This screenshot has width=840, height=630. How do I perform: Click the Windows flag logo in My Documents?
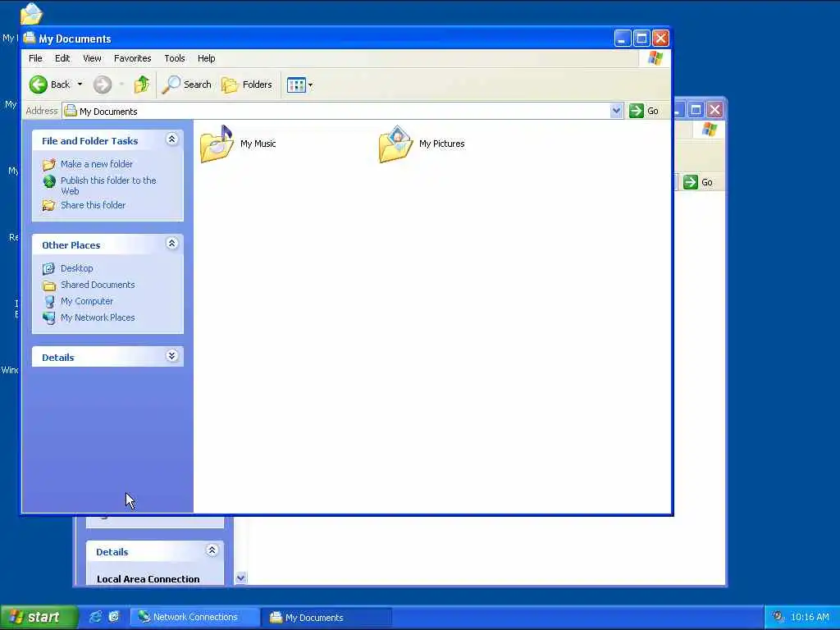point(655,58)
